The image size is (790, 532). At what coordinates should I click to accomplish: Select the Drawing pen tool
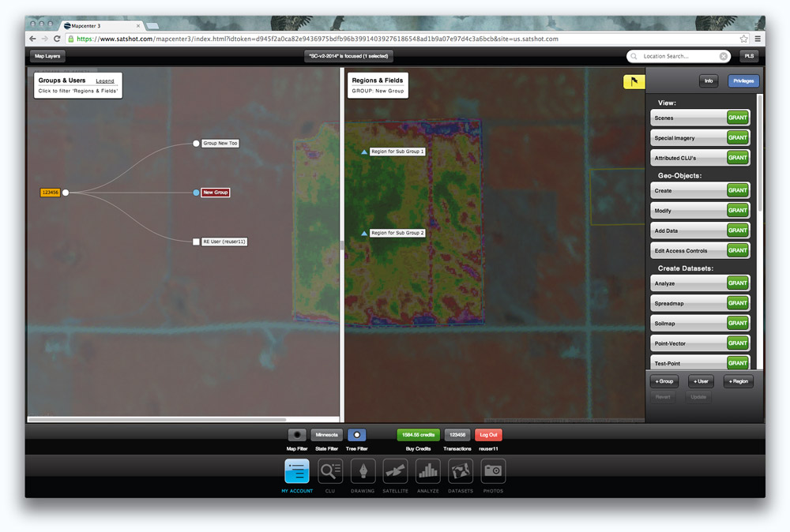click(363, 471)
